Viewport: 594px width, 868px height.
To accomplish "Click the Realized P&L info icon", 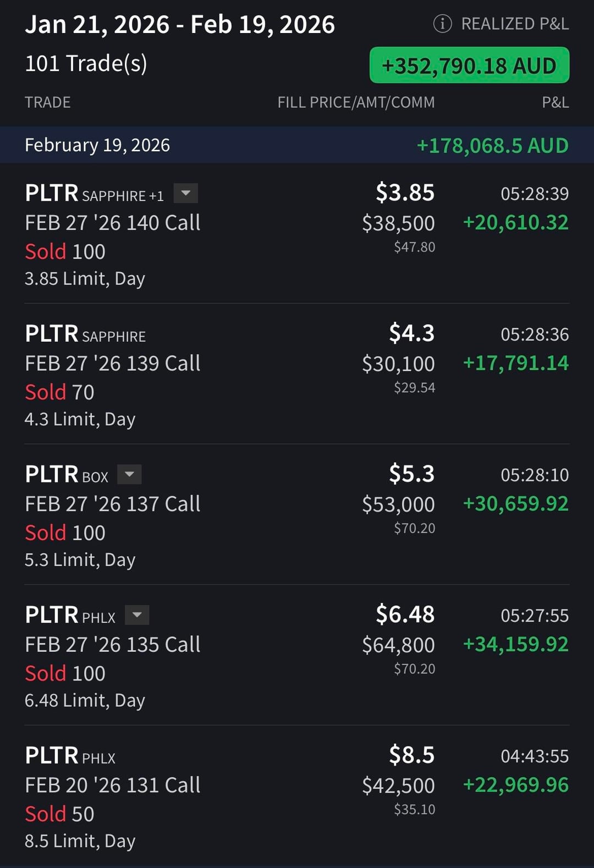I will point(442,24).
